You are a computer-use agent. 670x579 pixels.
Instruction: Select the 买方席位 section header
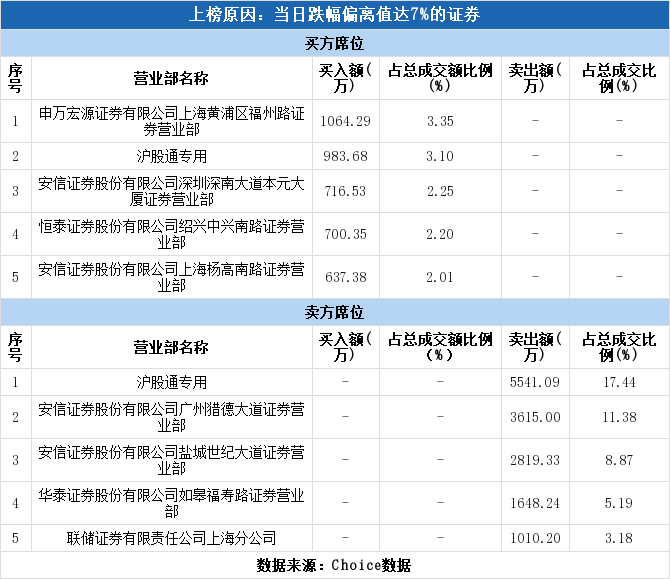click(x=335, y=43)
